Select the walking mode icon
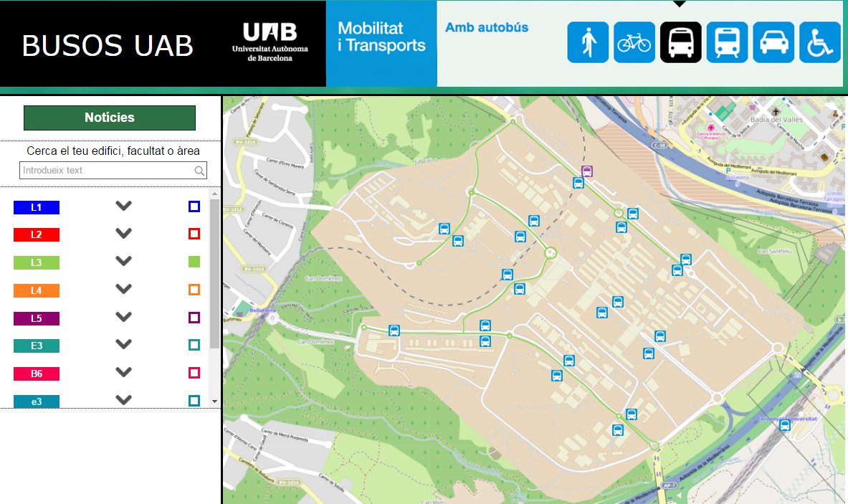 [588, 42]
